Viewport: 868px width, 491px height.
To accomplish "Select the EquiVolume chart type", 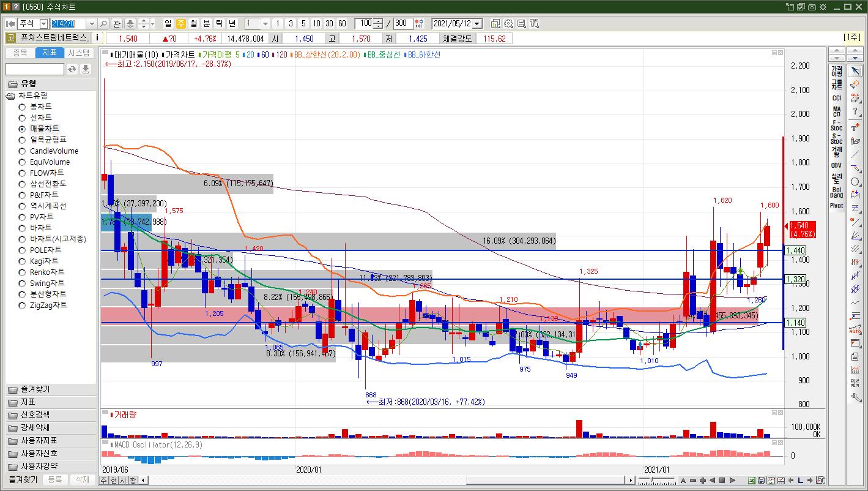I will click(x=44, y=162).
